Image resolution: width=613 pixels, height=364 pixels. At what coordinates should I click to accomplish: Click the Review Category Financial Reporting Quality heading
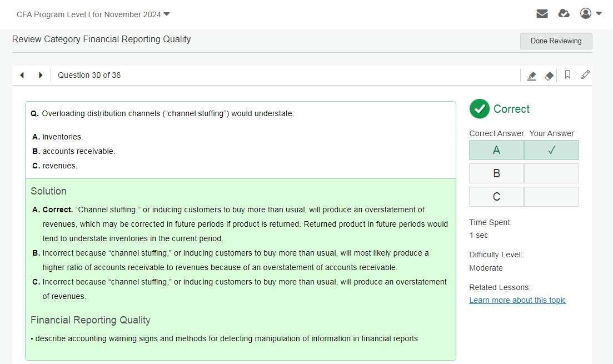pos(101,39)
